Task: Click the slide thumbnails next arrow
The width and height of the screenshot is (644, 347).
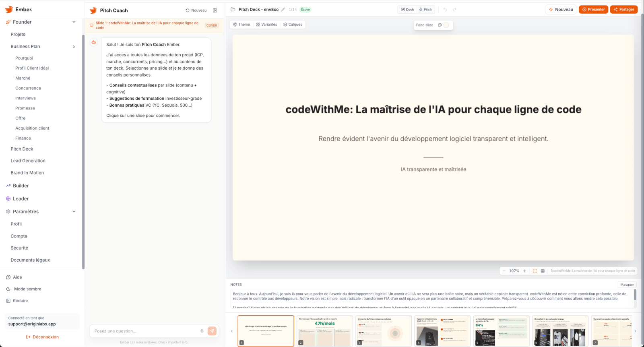Action: (635, 331)
